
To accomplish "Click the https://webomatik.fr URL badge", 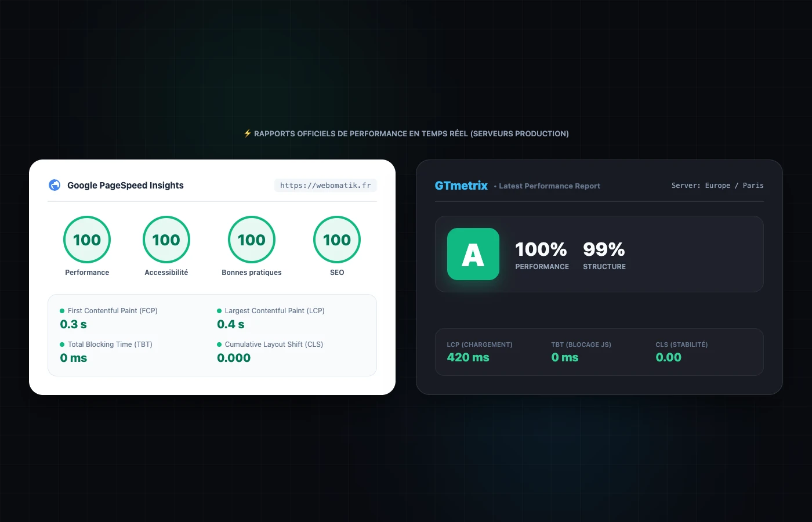I will (x=325, y=185).
